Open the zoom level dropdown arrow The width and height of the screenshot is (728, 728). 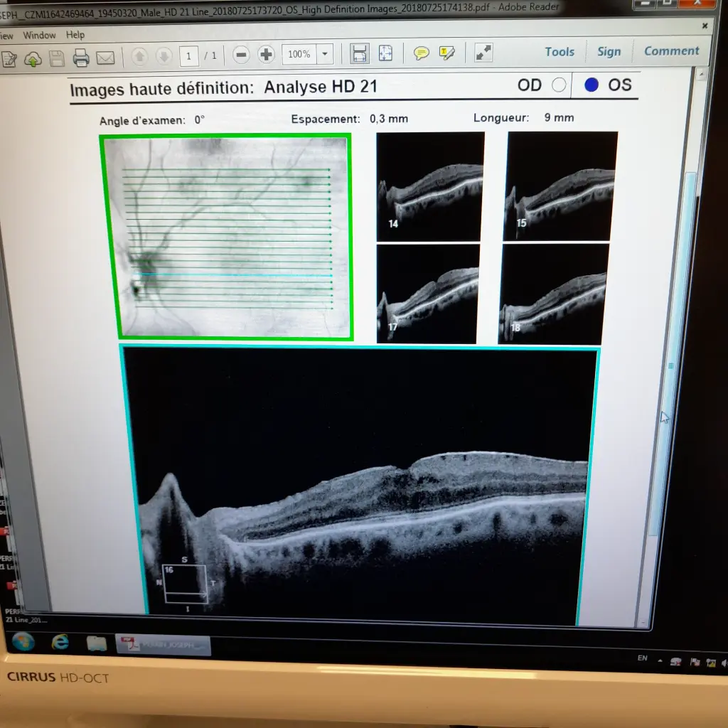325,54
